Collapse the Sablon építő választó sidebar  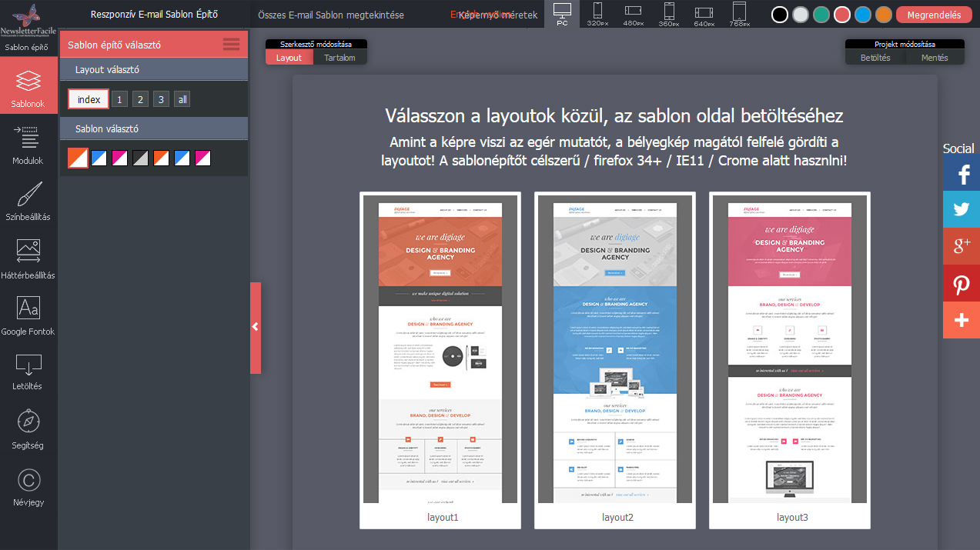tap(255, 326)
